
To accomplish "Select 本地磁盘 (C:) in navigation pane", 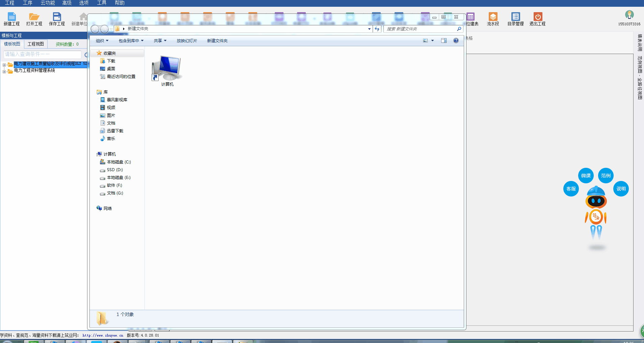I will tap(118, 162).
